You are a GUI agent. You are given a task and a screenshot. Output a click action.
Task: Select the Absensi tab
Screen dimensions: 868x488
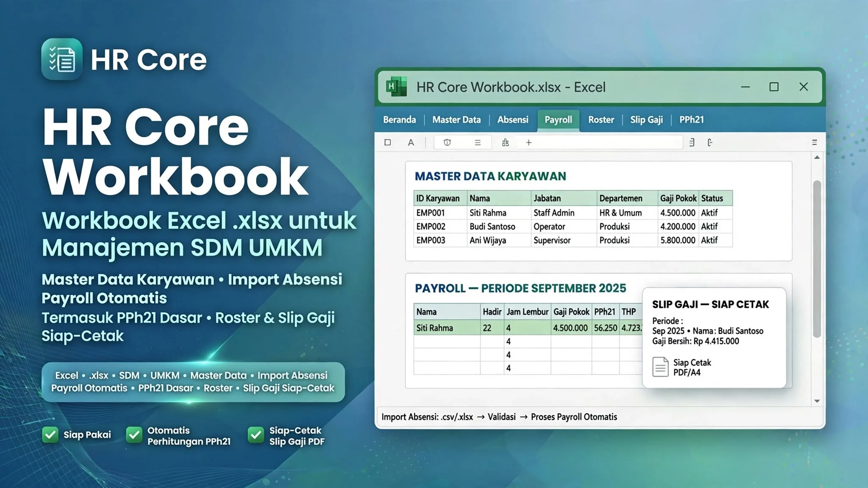513,120
